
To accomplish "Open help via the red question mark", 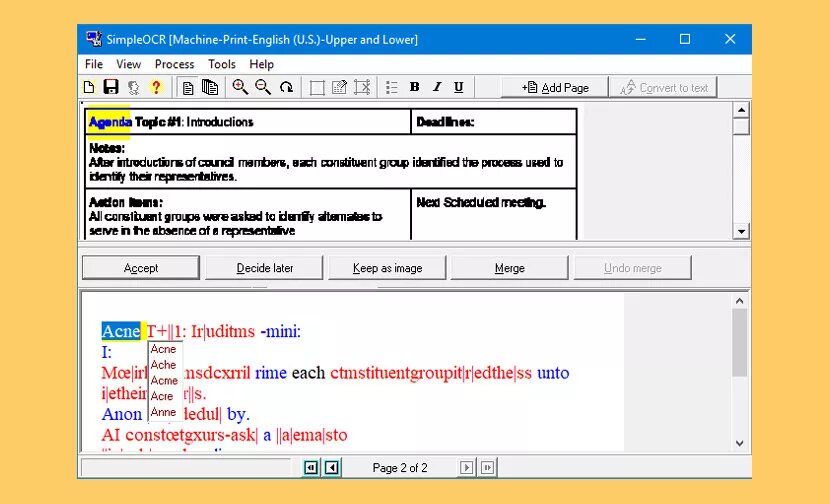I will point(156,87).
